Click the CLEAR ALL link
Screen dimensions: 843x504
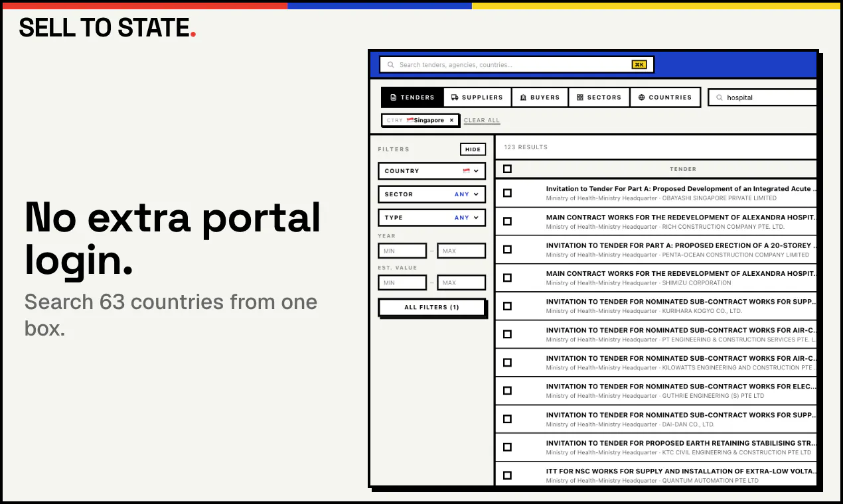coord(482,121)
